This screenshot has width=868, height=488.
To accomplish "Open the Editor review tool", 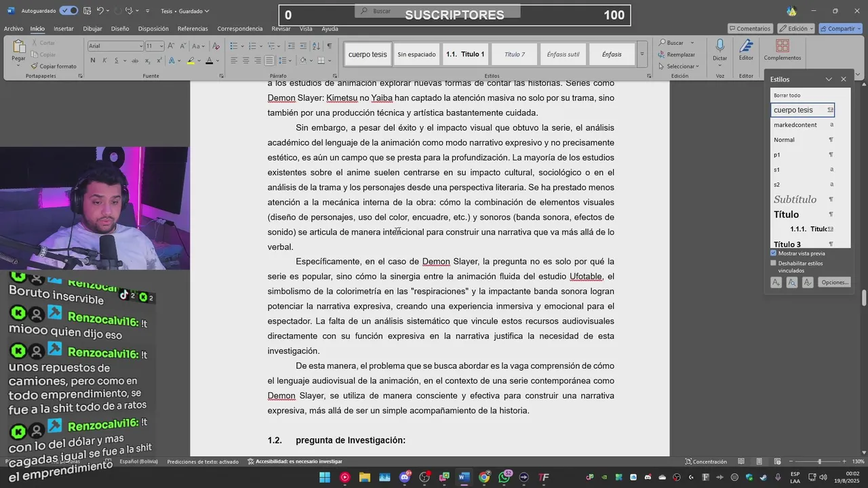I will (746, 50).
